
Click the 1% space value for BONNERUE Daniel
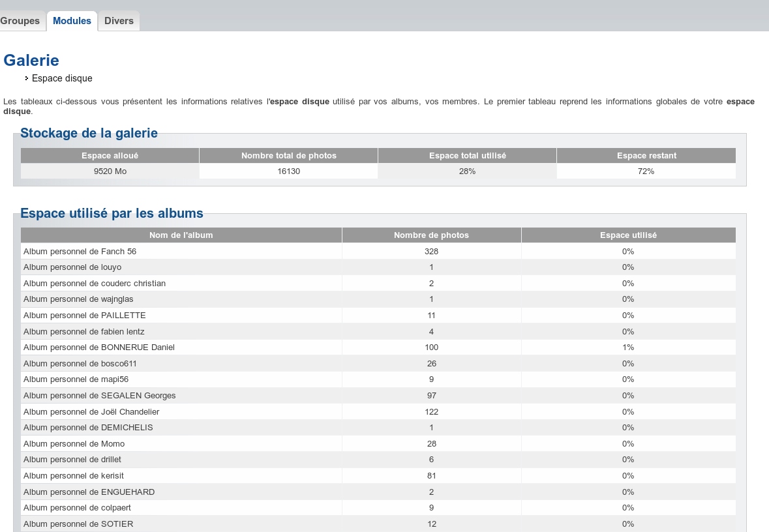click(x=628, y=347)
